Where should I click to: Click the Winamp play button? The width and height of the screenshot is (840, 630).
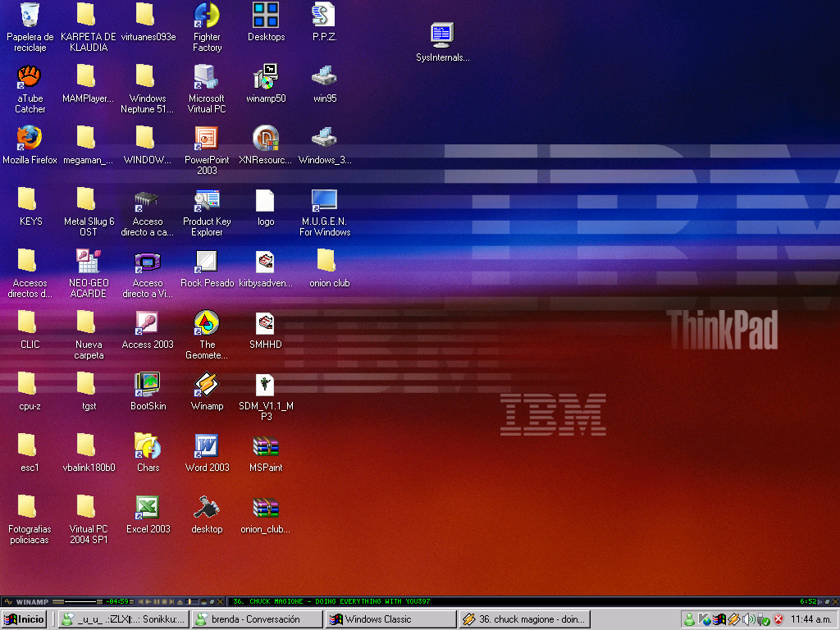coord(148,601)
